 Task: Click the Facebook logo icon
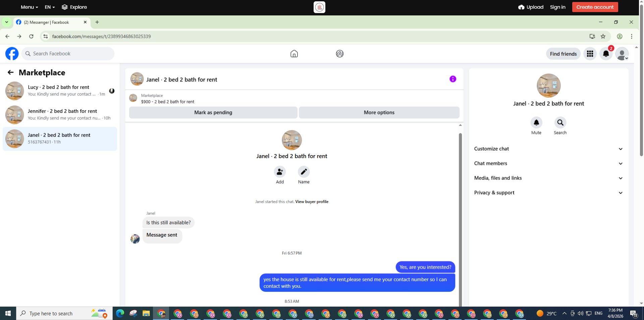[x=12, y=54]
